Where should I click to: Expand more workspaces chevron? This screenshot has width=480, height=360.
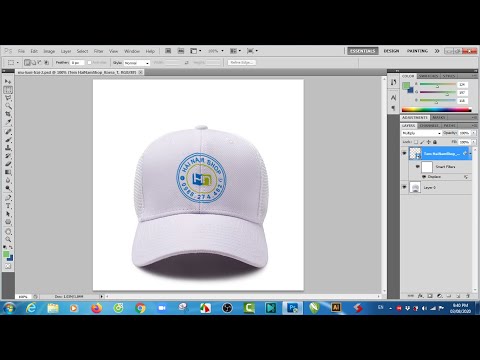tap(437, 51)
